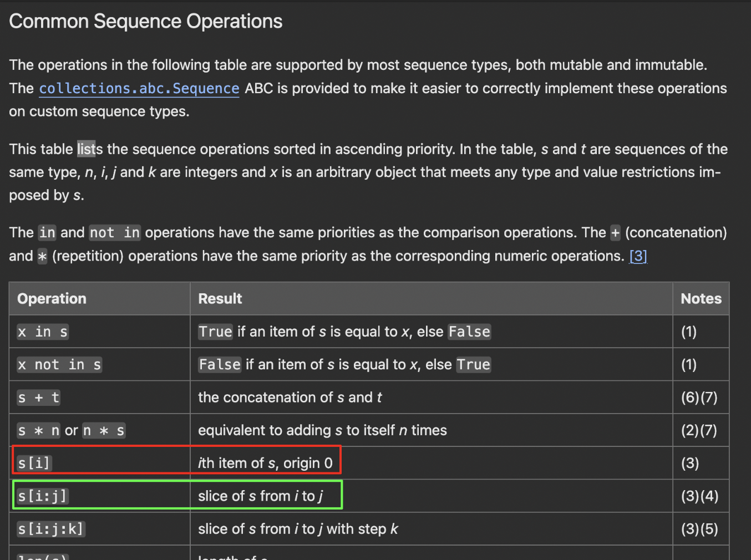
Task: Click 'the concatenation of s and t' text
Action: click(x=290, y=397)
